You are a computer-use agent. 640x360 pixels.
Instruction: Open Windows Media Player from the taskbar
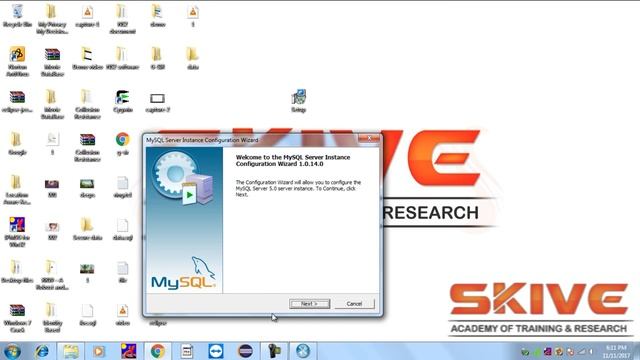click(99, 351)
